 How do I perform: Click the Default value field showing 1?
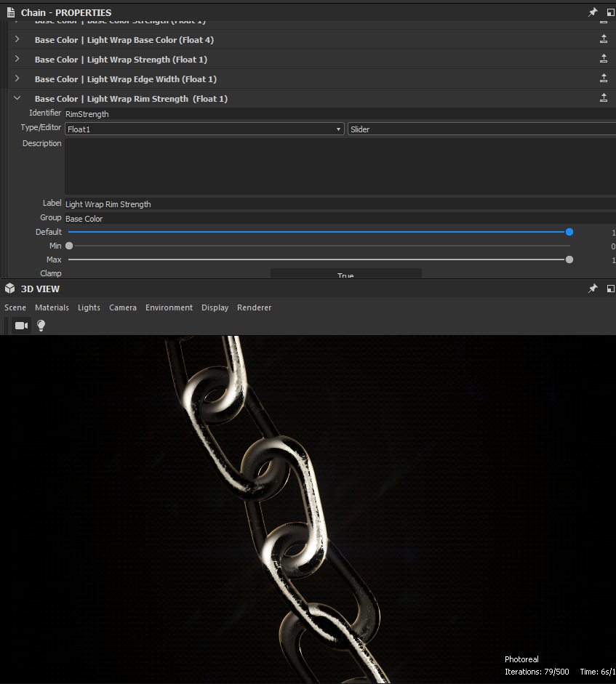tap(613, 233)
